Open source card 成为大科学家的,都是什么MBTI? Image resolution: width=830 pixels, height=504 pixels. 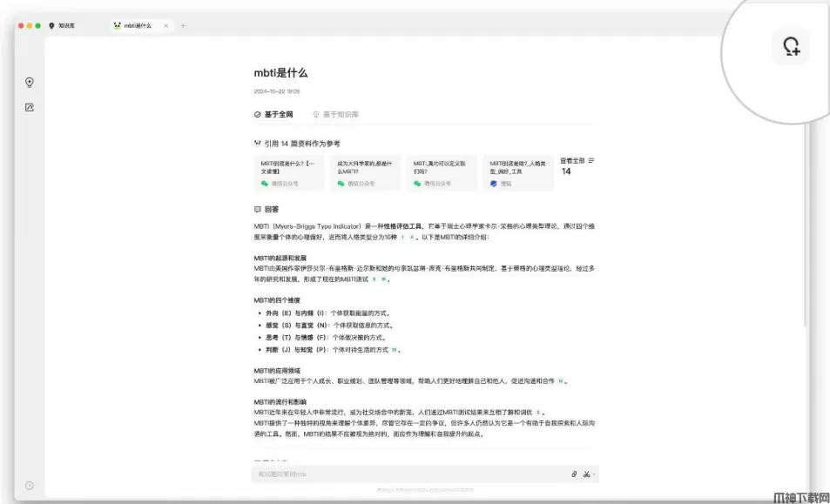(x=366, y=173)
